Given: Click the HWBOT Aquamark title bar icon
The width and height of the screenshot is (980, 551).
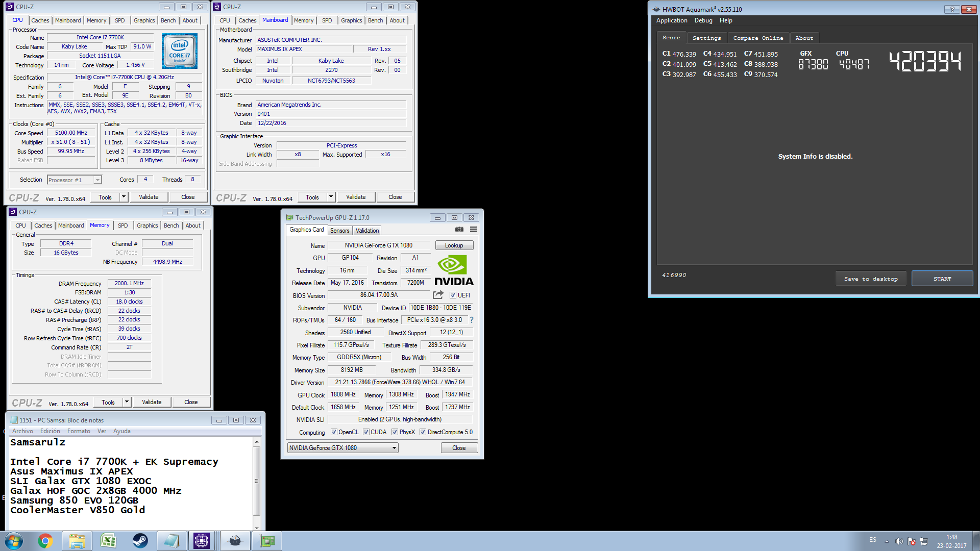Looking at the screenshot, I should [656, 9].
